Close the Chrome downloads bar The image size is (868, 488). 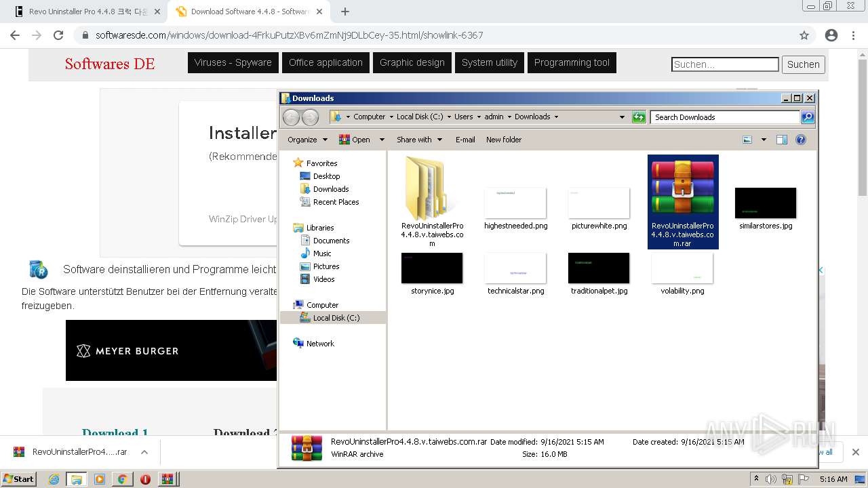(856, 452)
